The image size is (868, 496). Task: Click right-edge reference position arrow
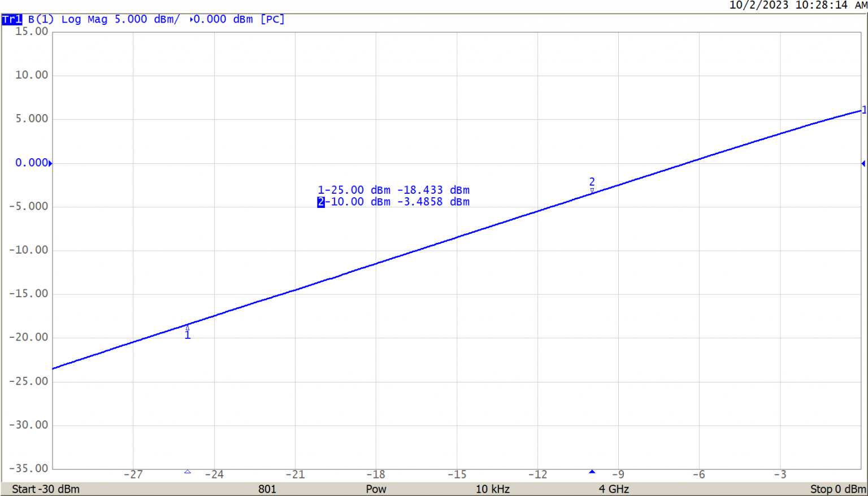tap(863, 164)
